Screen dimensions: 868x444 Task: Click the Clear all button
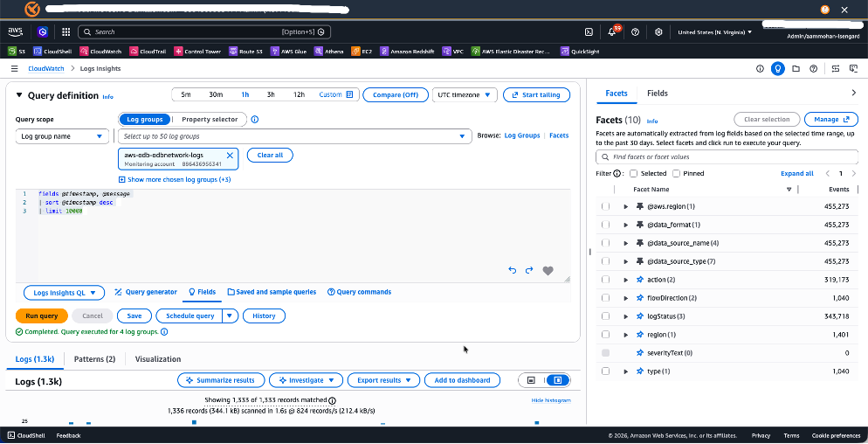pos(270,156)
